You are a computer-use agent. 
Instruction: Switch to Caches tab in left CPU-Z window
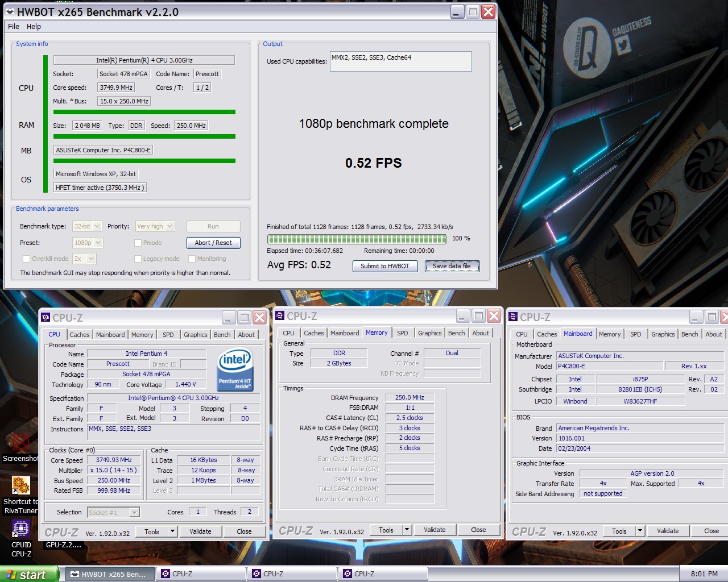80,335
